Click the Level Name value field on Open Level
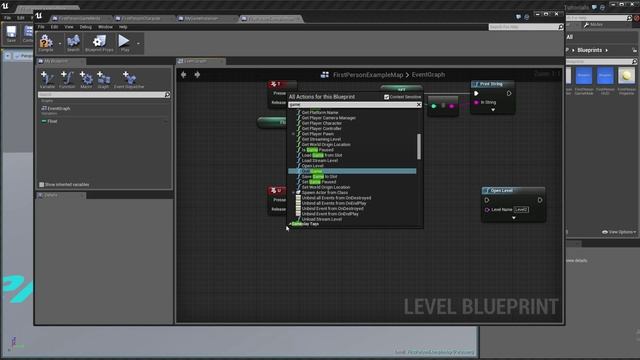Viewport: 640px width, 360px height. pos(521,209)
